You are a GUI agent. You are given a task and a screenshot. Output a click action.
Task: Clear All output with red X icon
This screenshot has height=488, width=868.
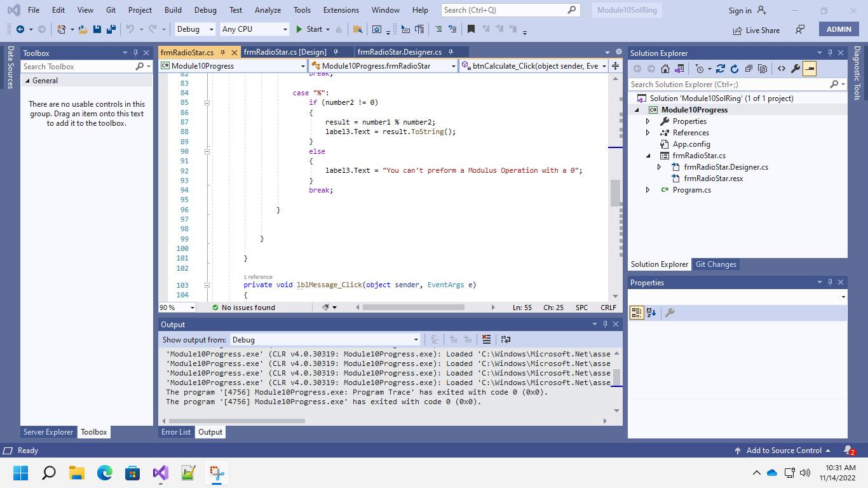coord(486,339)
